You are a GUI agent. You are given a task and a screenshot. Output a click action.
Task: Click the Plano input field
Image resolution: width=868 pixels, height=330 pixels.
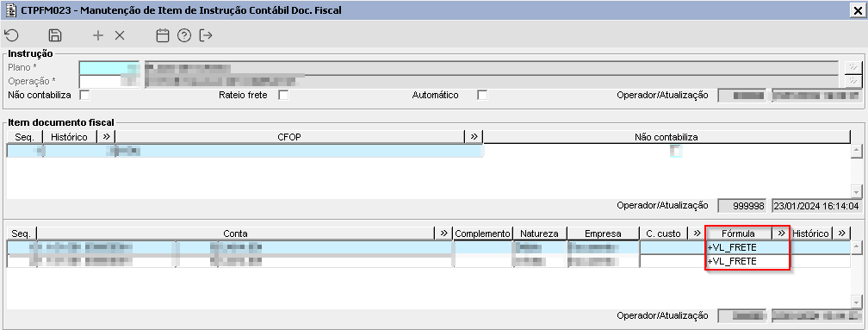(x=109, y=67)
